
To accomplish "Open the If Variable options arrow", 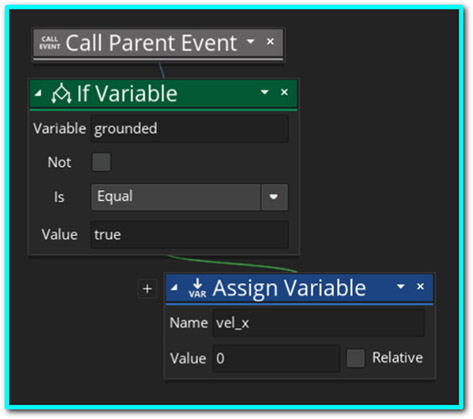I will click(265, 92).
